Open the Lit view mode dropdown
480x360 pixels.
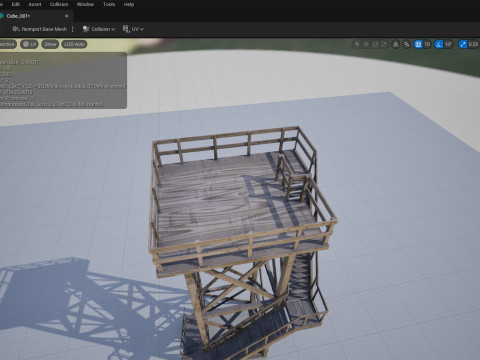click(29, 44)
